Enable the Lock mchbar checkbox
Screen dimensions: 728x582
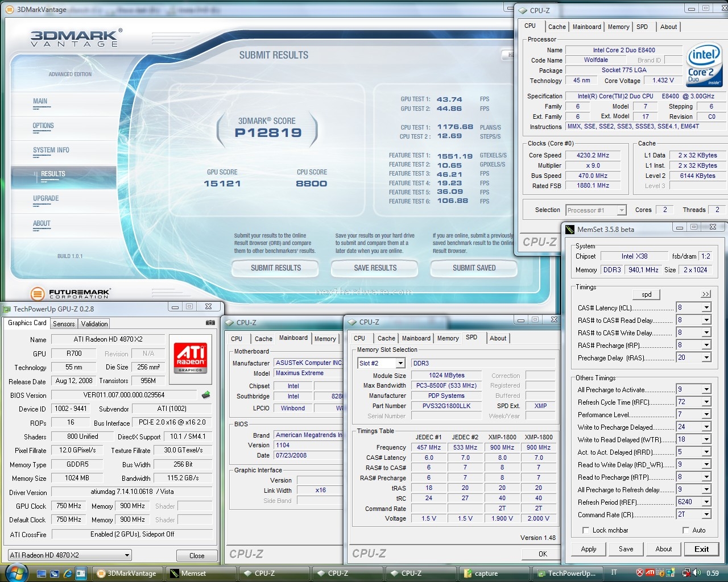pyautogui.click(x=585, y=530)
